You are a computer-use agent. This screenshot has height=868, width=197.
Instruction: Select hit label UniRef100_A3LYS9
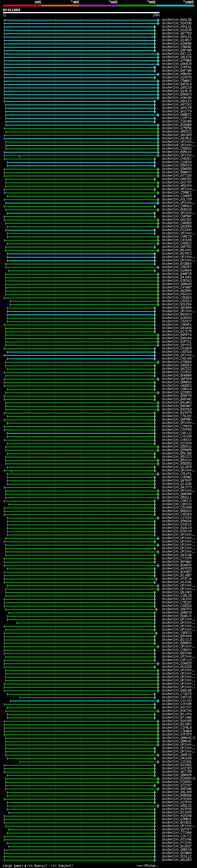pos(177,200)
